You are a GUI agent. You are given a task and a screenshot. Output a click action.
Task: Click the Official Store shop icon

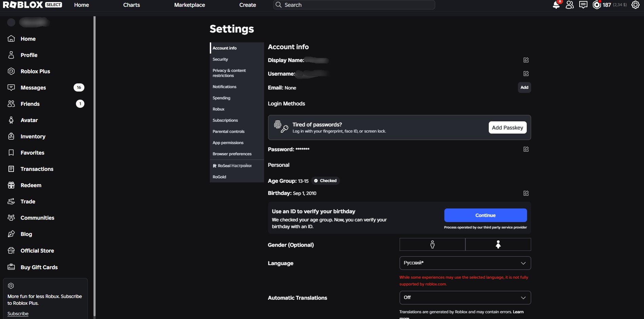11,251
